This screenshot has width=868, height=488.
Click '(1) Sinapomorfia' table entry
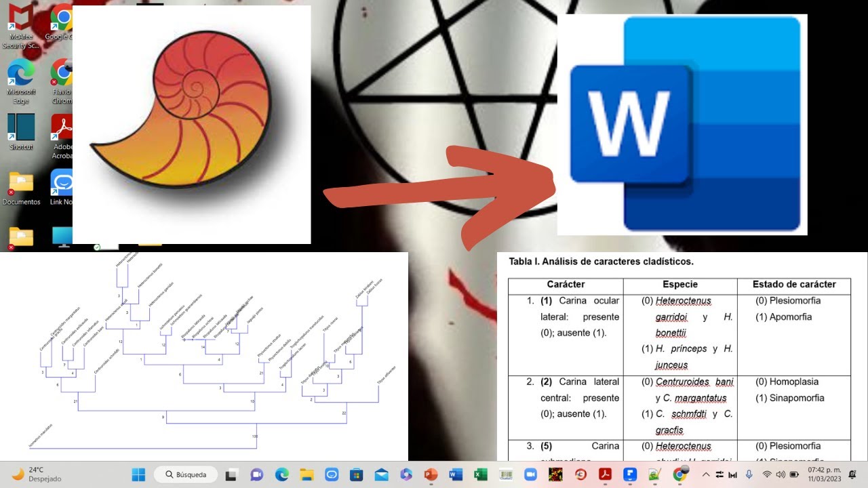click(789, 398)
